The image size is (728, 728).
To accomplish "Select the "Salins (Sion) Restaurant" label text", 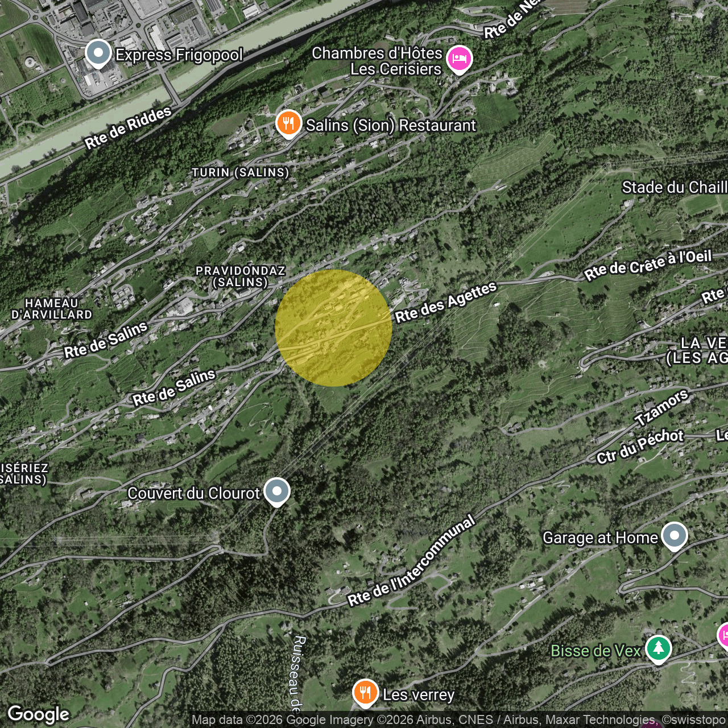I will tap(391, 125).
